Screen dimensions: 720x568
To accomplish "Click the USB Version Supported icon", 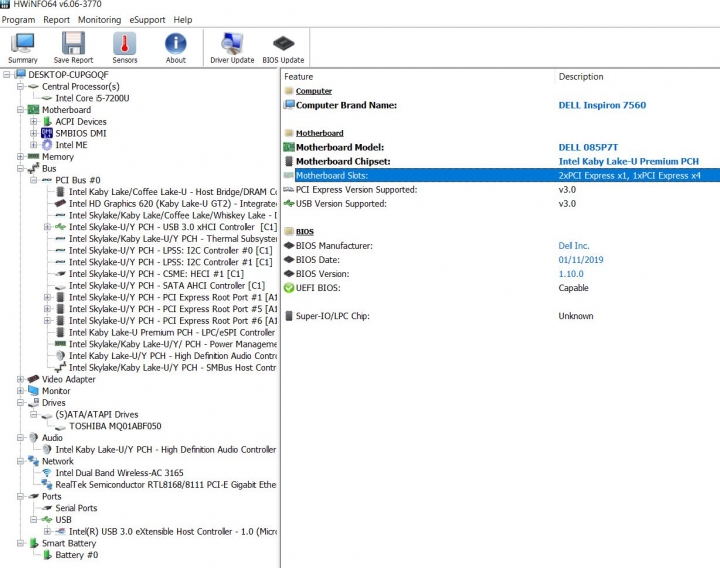I will pos(289,203).
